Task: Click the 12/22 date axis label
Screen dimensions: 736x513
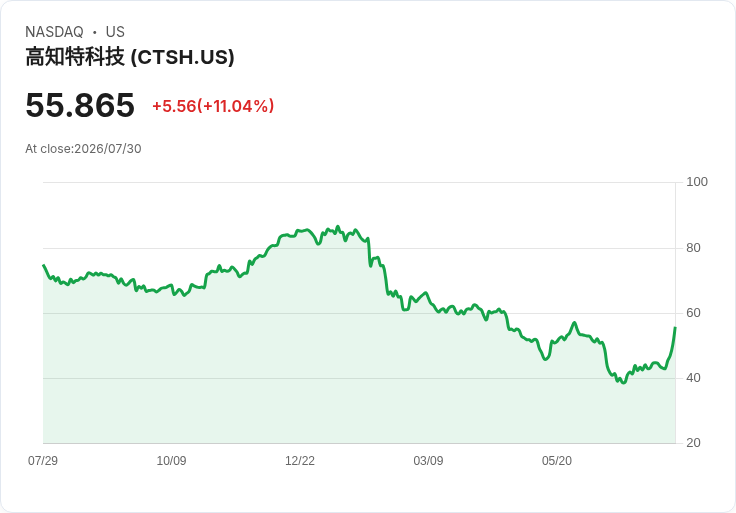Action: tap(300, 460)
